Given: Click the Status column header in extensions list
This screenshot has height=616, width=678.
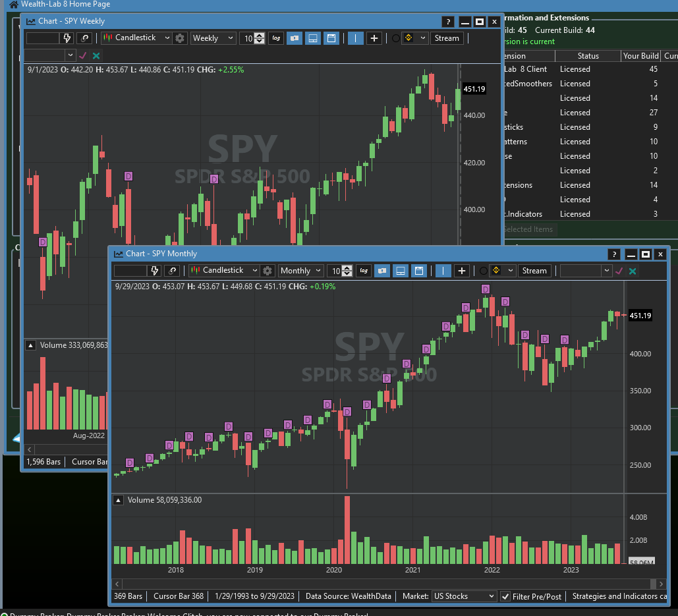Looking at the screenshot, I should 588,56.
